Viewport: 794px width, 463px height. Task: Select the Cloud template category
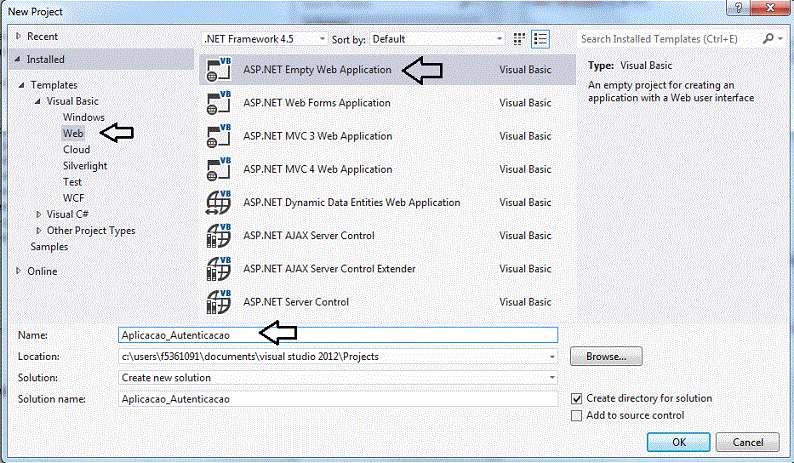76,149
